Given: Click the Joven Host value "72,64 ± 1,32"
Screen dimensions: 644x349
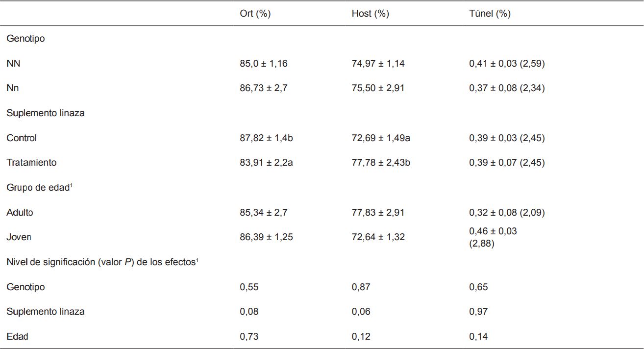Looking at the screenshot, I should pos(378,237).
